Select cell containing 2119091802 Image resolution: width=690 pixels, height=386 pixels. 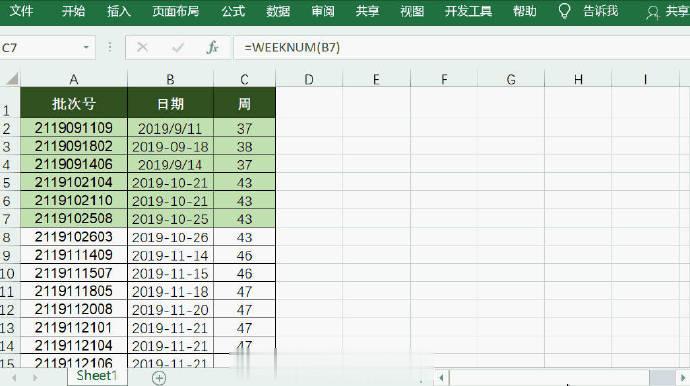point(73,146)
